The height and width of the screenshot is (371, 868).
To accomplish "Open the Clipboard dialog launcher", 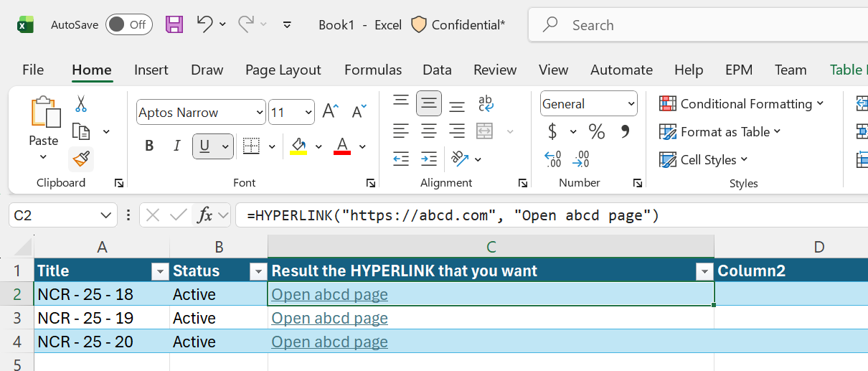I will coord(118,183).
